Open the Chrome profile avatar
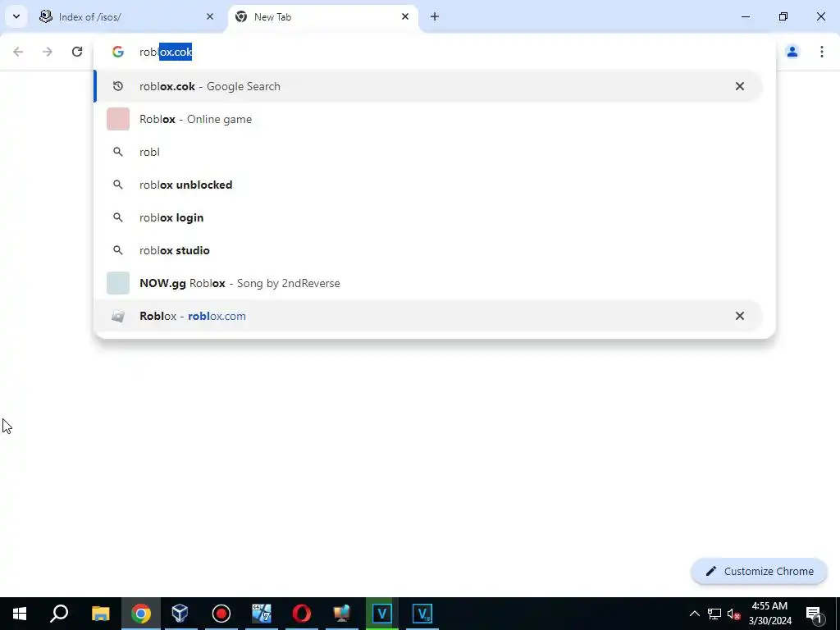840x630 pixels. 792,52
